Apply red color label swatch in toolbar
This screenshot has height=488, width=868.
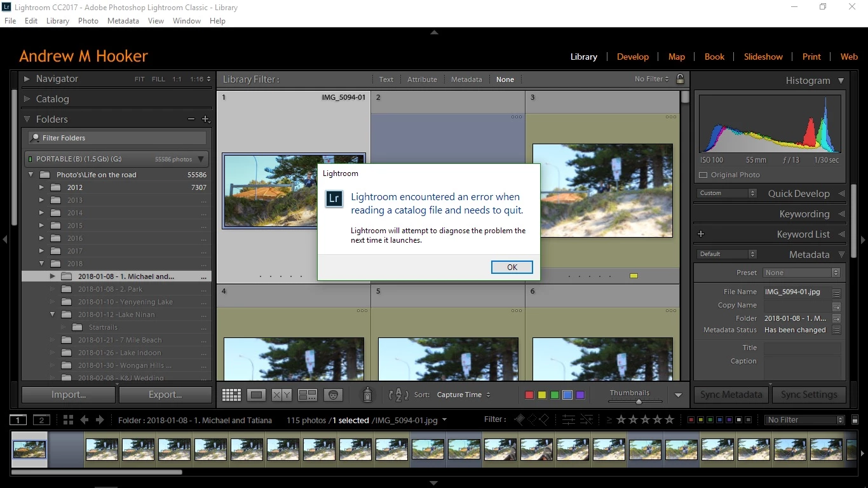click(529, 395)
